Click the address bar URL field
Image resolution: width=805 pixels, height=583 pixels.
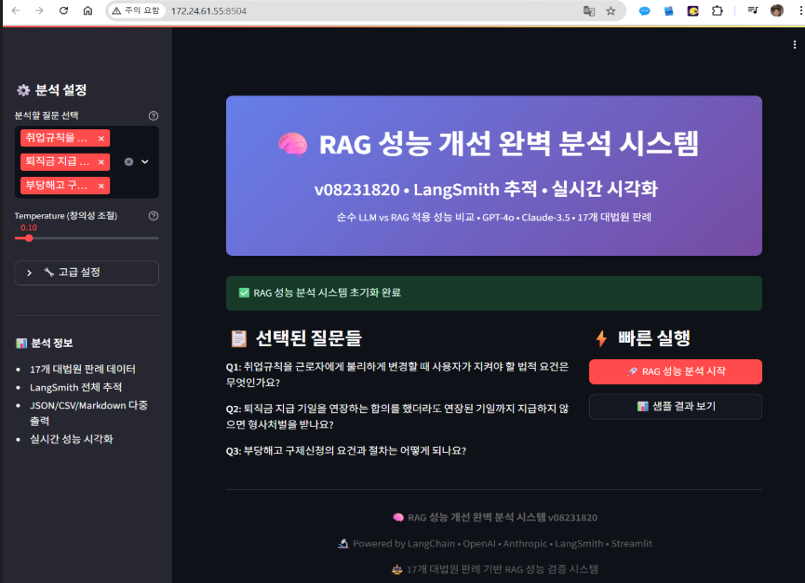(x=350, y=11)
